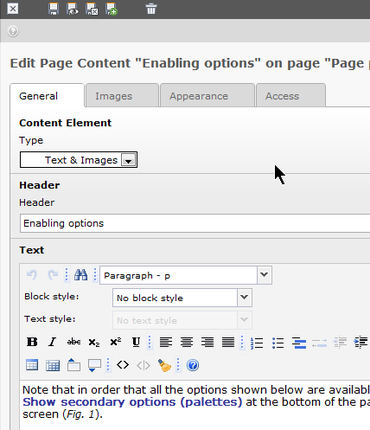Viewport: 370px width, 430px height.
Task: Open the Type dropdown showing Text & Images
Action: click(x=79, y=160)
